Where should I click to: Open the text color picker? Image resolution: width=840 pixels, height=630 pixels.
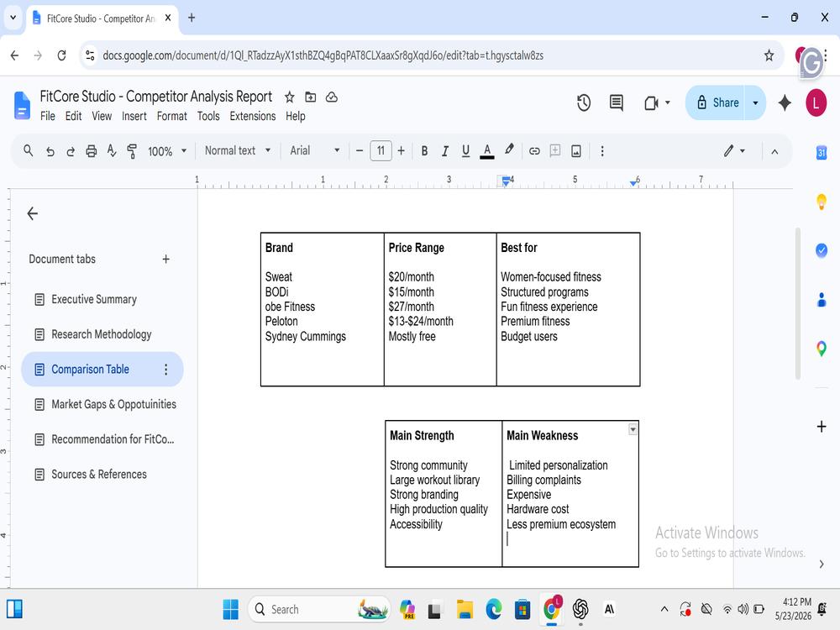pos(487,151)
